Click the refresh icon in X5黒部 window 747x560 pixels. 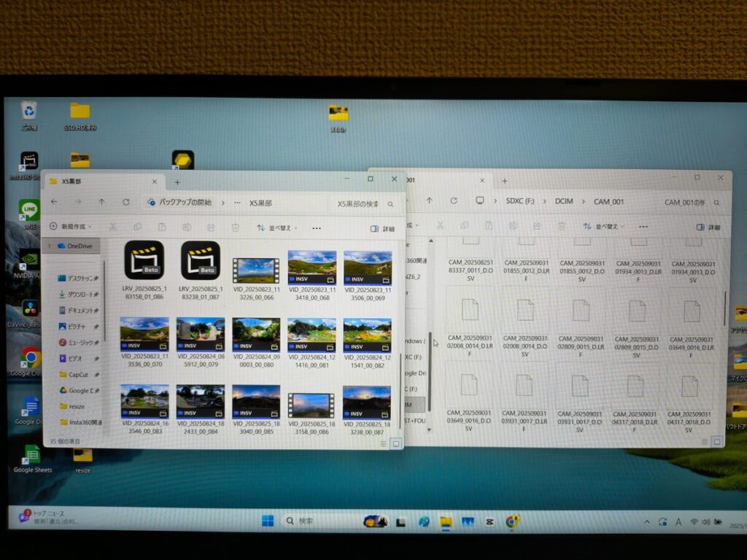(x=125, y=202)
